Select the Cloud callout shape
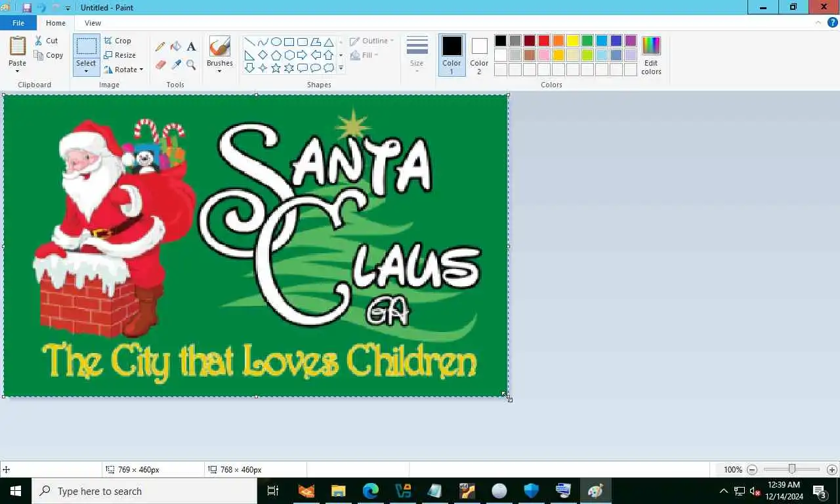This screenshot has height=504, width=840. coord(329,68)
